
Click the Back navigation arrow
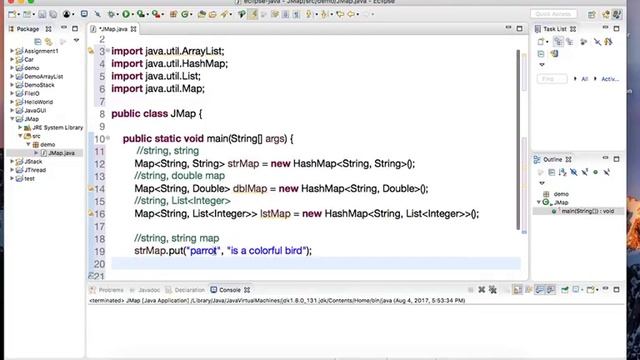(x=351, y=14)
